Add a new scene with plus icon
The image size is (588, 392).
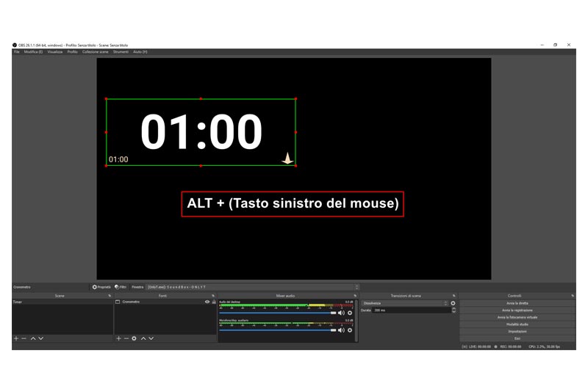(16, 338)
